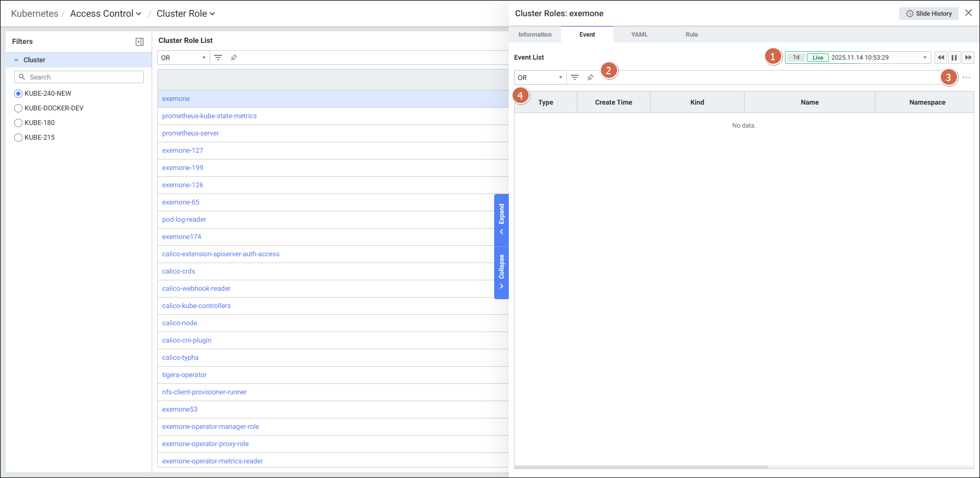Choose the KUBE-215 cluster radio button
This screenshot has width=980, height=478.
click(18, 138)
